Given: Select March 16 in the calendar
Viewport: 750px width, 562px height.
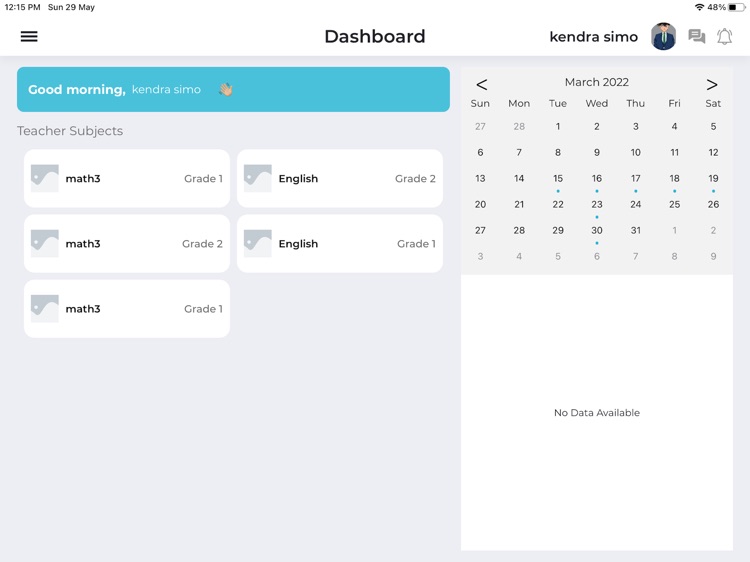Looking at the screenshot, I should (x=596, y=178).
